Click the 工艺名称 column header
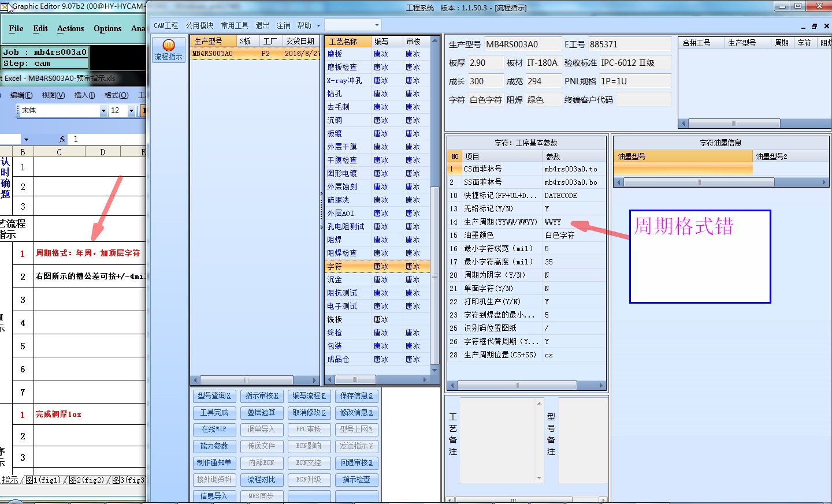 click(348, 42)
